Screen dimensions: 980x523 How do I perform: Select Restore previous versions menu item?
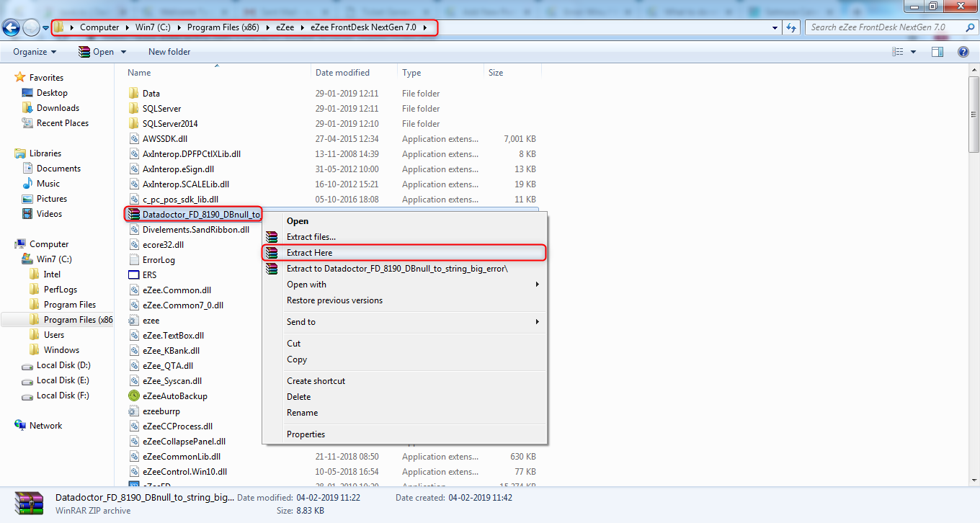pos(334,300)
